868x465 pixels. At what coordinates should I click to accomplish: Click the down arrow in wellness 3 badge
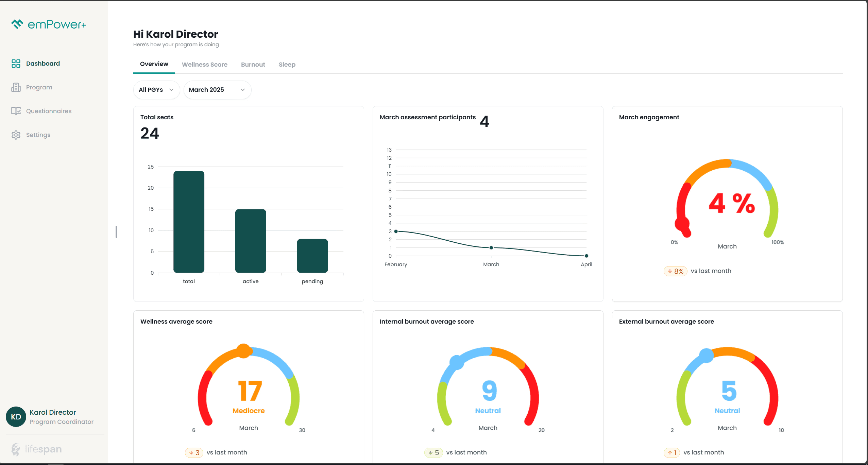coord(191,453)
